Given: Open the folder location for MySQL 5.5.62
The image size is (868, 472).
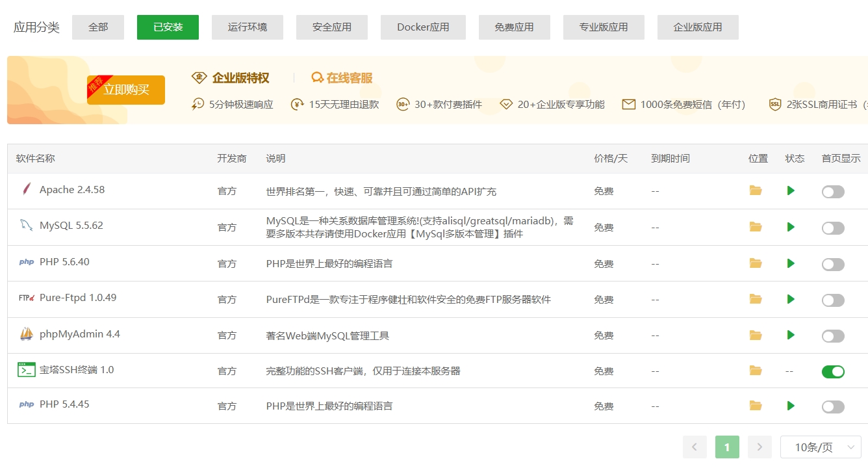Looking at the screenshot, I should point(755,227).
